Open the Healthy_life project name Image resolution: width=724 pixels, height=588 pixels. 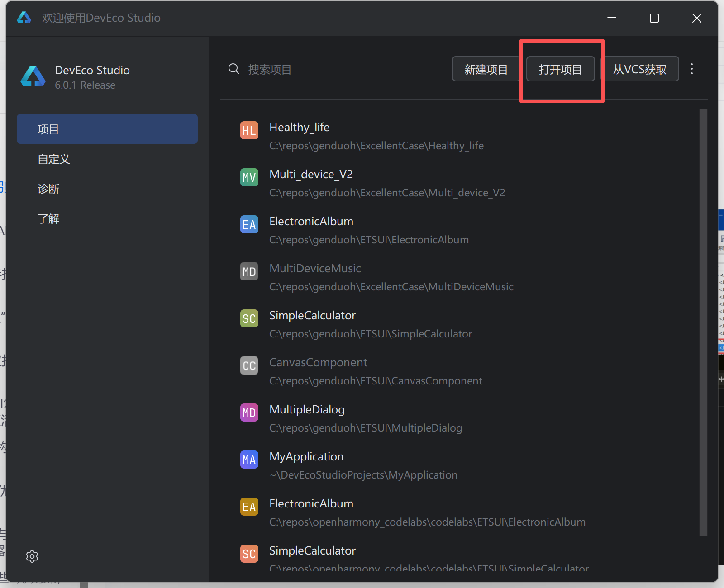(x=300, y=127)
